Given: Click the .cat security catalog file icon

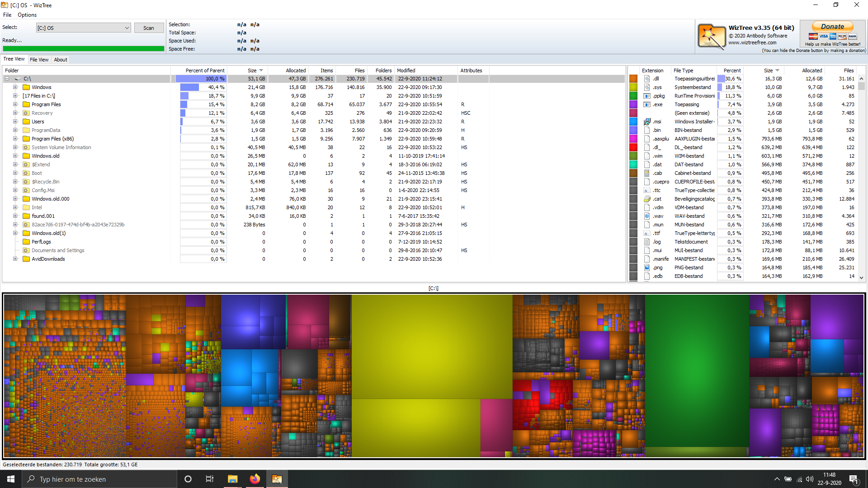Looking at the screenshot, I should click(x=647, y=199).
